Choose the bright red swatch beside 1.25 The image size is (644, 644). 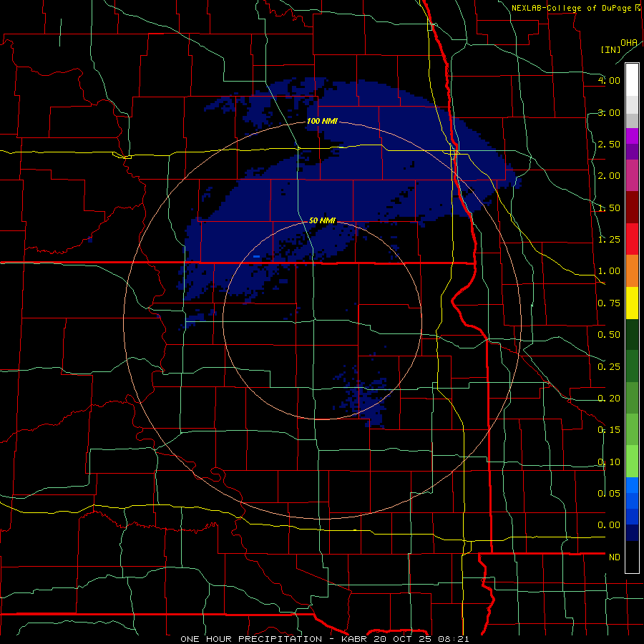632,239
